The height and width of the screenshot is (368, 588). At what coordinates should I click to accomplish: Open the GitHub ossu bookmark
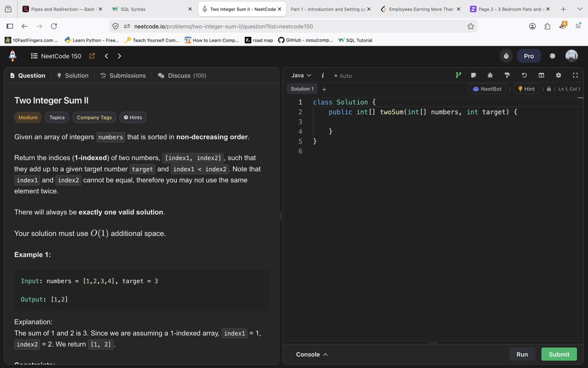(x=305, y=40)
